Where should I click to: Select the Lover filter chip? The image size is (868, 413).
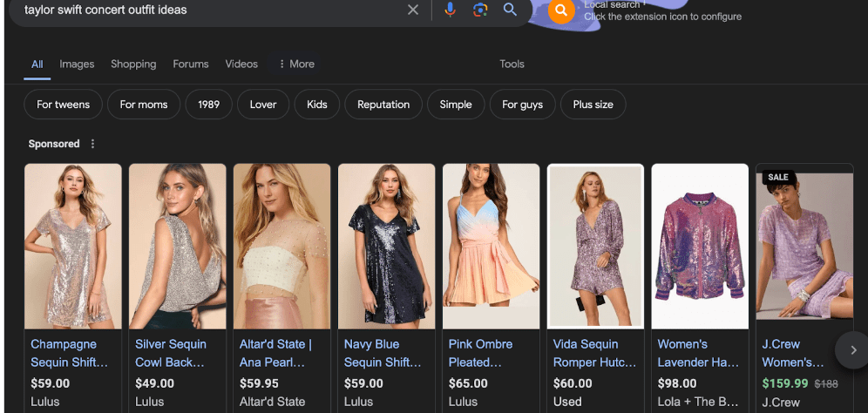[x=263, y=105]
